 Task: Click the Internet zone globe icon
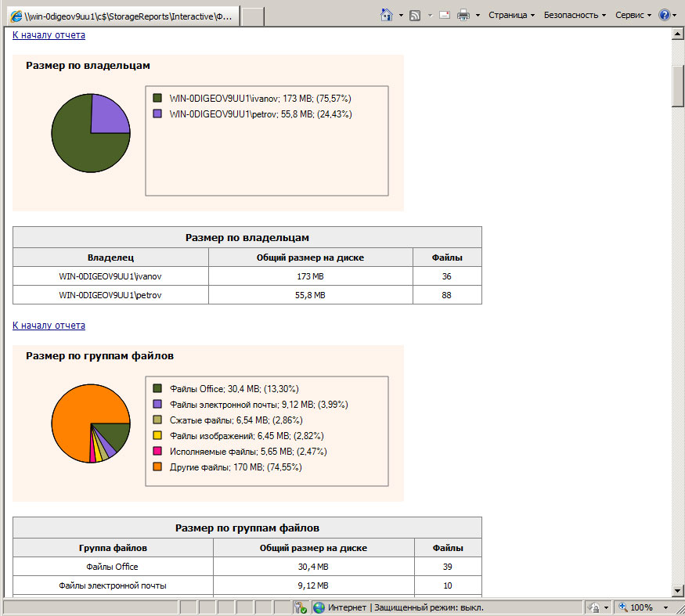pos(319,607)
